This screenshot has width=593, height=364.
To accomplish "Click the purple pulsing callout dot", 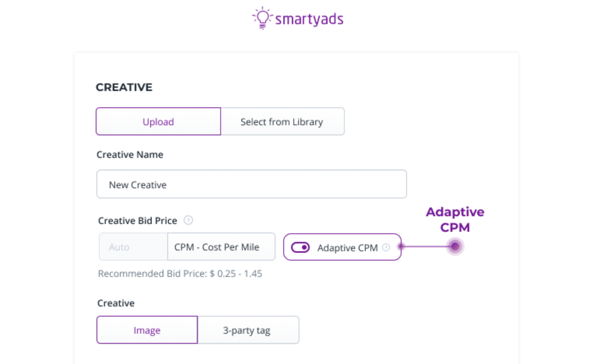I will pos(455,247).
